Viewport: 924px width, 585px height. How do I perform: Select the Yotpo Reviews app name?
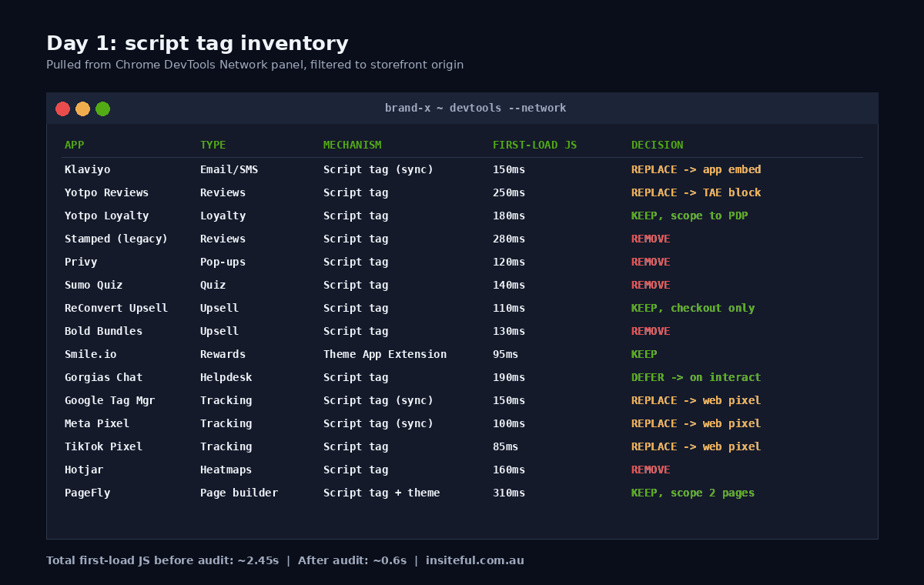click(106, 192)
